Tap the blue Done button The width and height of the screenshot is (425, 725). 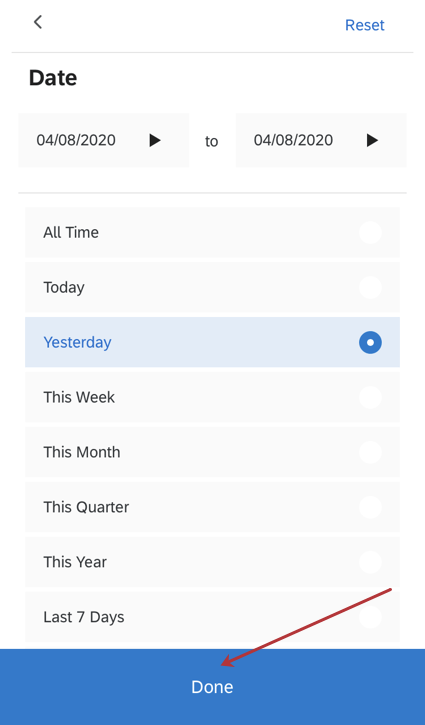tap(212, 687)
